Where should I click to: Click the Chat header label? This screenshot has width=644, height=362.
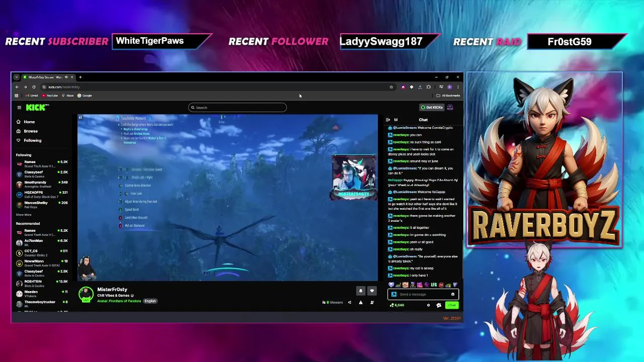click(x=423, y=120)
